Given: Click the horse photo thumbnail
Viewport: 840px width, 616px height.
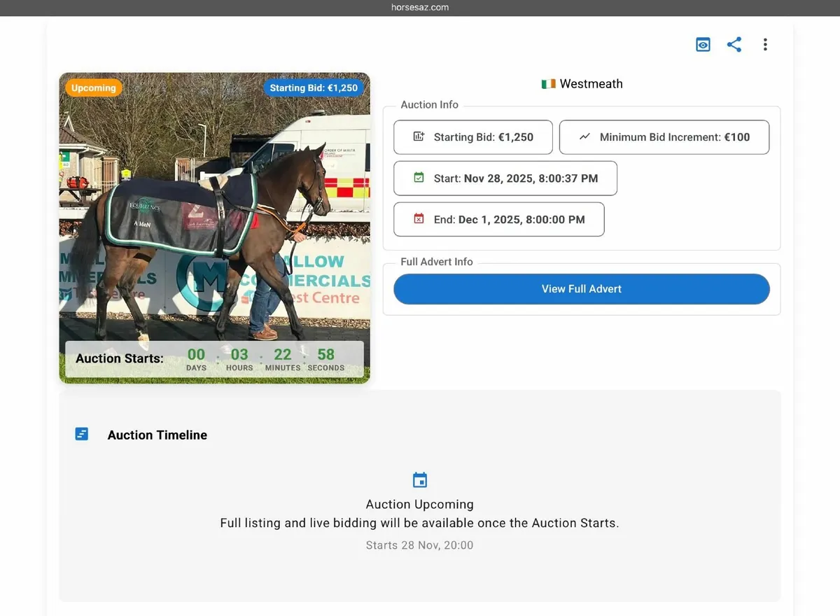Looking at the screenshot, I should pyautogui.click(x=214, y=227).
